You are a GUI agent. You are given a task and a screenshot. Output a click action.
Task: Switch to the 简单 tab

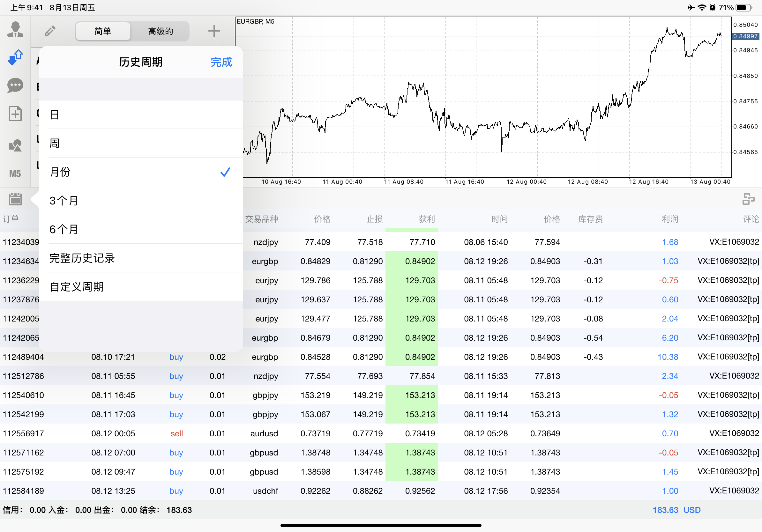[x=103, y=31]
